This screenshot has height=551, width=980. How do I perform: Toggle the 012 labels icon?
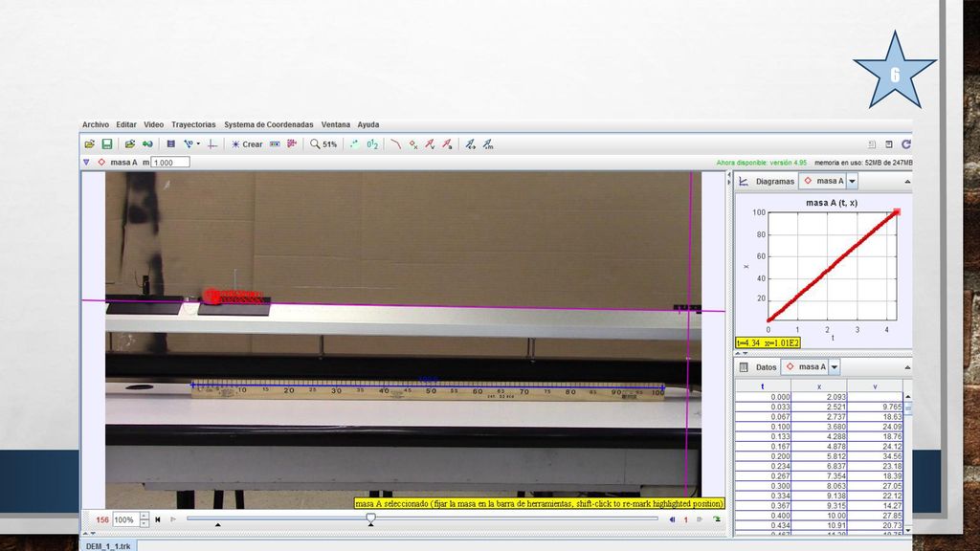point(372,144)
